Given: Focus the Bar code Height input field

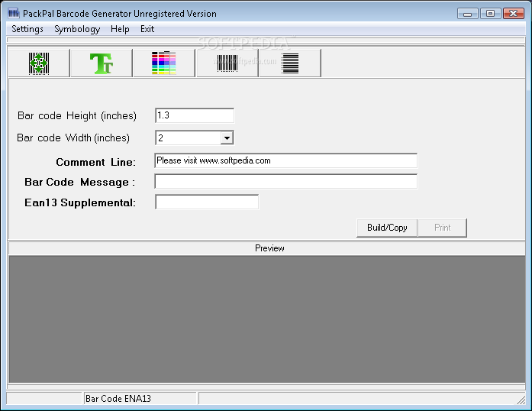Looking at the screenshot, I should pyautogui.click(x=195, y=115).
